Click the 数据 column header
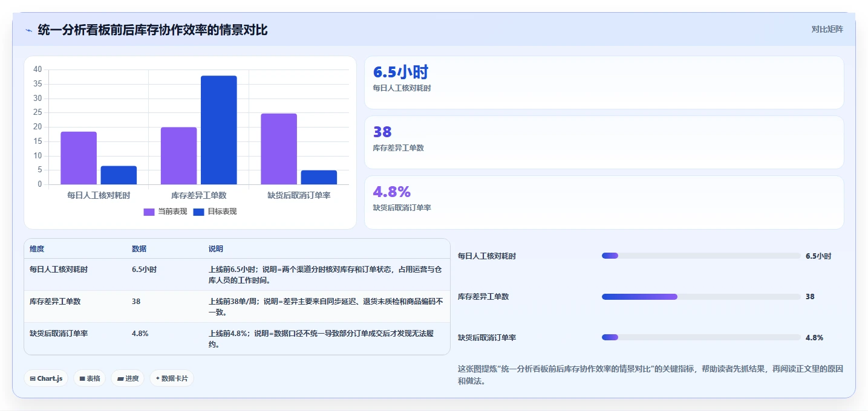 point(139,249)
